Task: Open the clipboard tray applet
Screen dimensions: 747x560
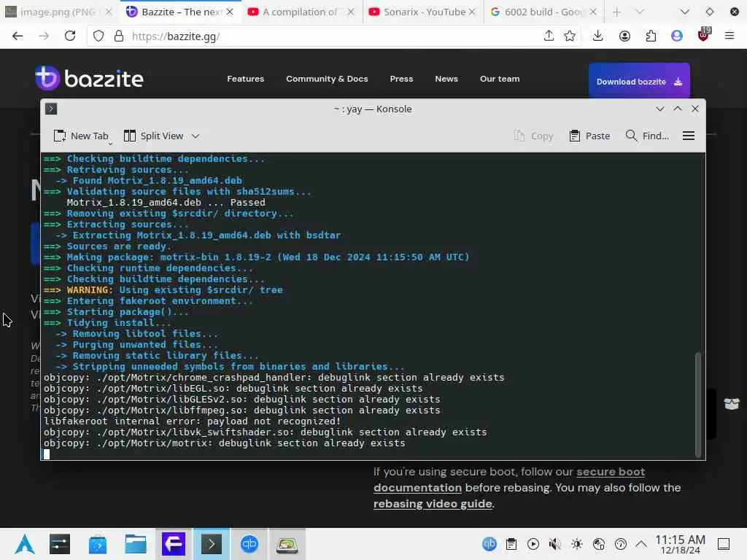Action: click(511, 544)
